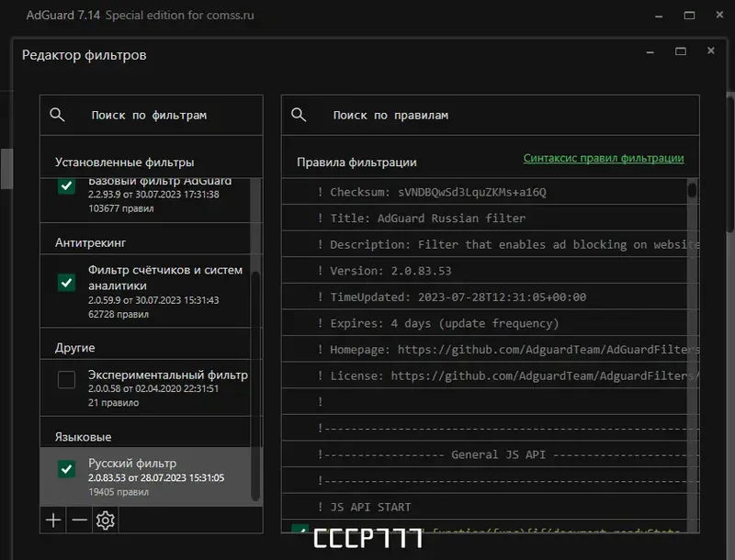
Task: Select the Version: 2.0.83.53 rule line
Action: point(486,271)
